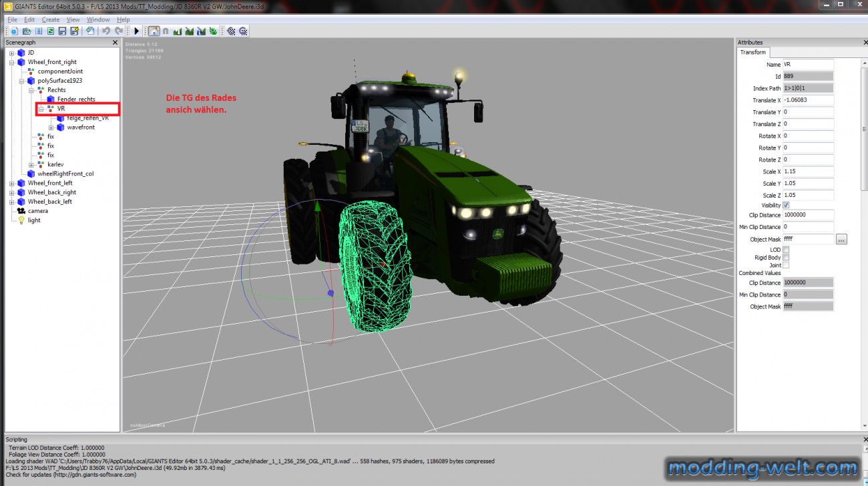Click the Scale X field
Viewport: 868px width, 486px height.
pos(808,172)
